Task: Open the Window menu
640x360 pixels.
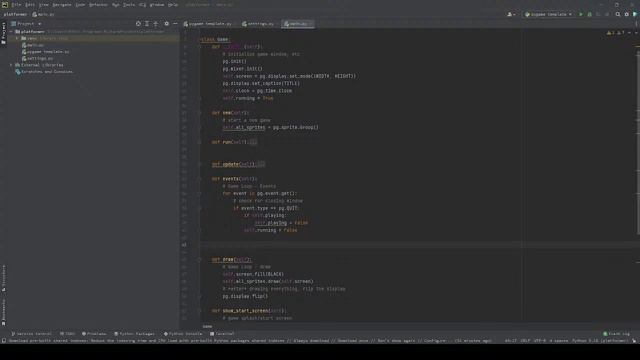Action: 157,4
